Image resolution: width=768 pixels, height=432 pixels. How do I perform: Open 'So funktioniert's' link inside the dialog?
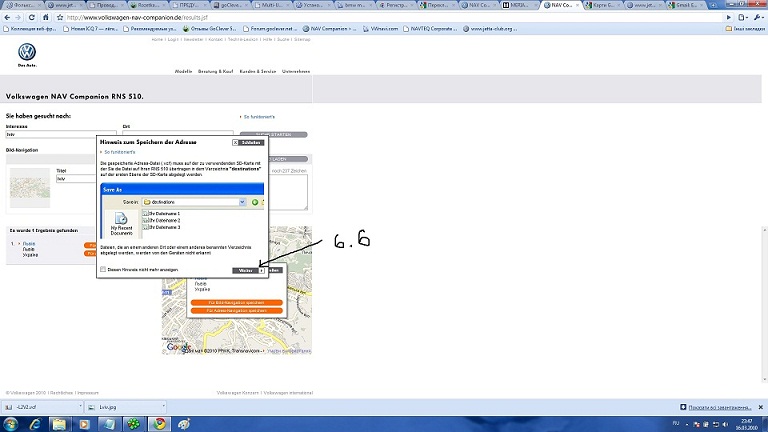click(x=120, y=152)
